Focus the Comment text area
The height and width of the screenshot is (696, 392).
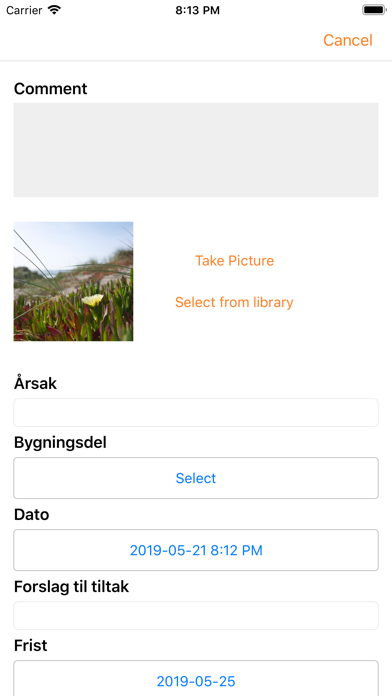point(196,150)
